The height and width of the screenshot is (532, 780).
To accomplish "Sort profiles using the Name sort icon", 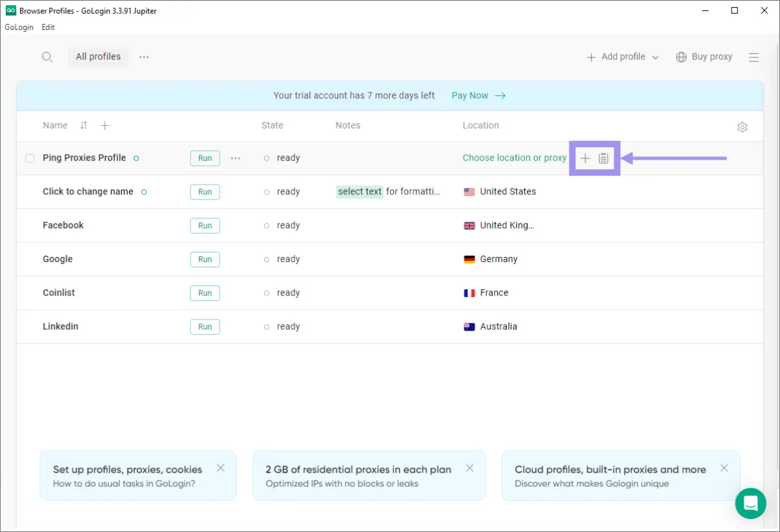I will (x=83, y=125).
